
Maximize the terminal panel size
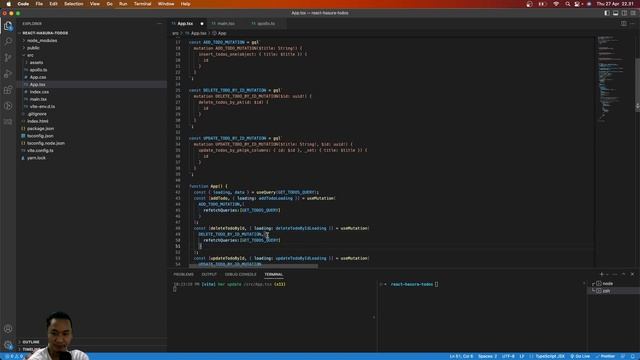point(623,274)
